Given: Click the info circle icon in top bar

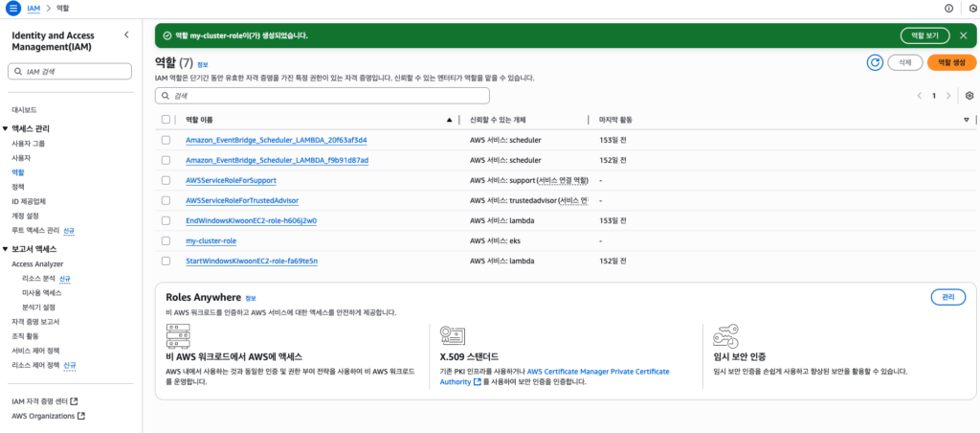Looking at the screenshot, I should [948, 8].
